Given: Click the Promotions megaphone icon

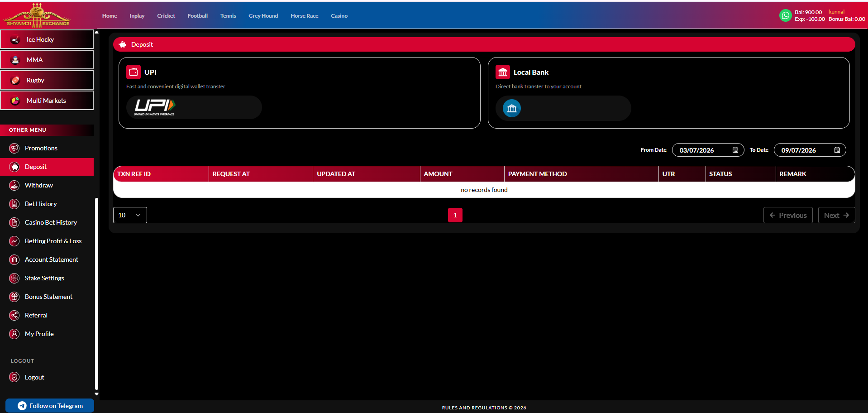Looking at the screenshot, I should tap(14, 148).
